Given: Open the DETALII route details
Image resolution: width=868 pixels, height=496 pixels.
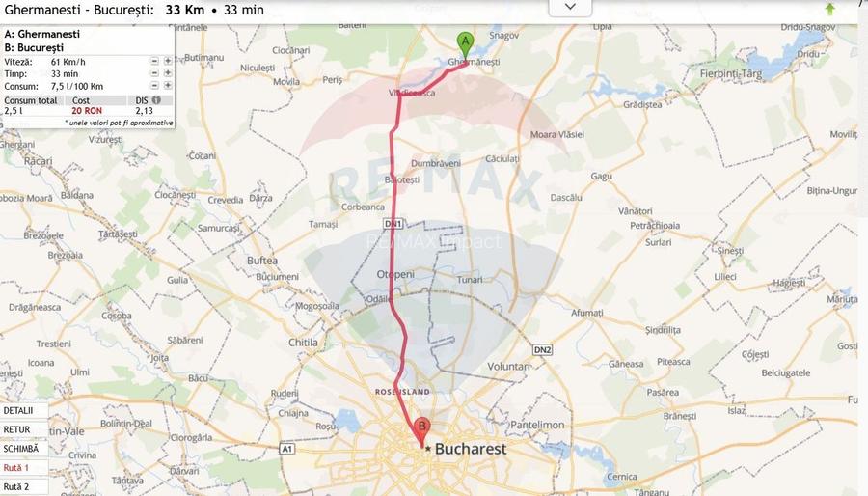Looking at the screenshot, I should pos(18,411).
